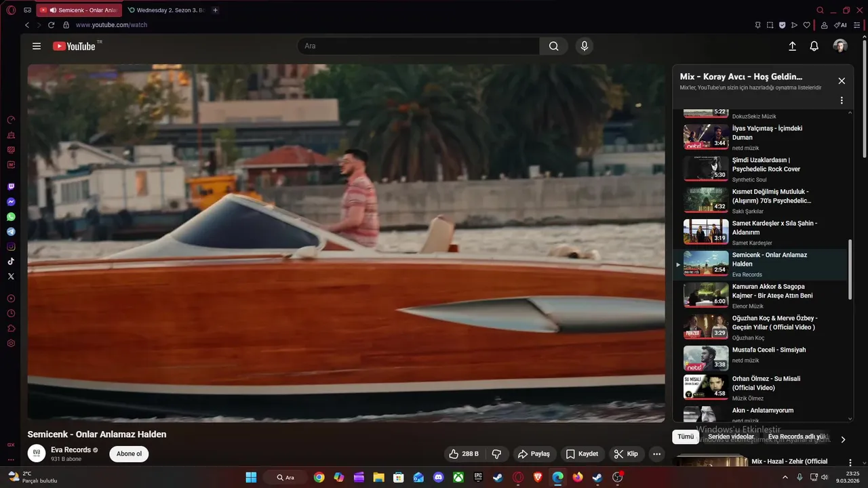Open YouTube notifications bell
Image resolution: width=868 pixels, height=488 pixels.
click(814, 46)
